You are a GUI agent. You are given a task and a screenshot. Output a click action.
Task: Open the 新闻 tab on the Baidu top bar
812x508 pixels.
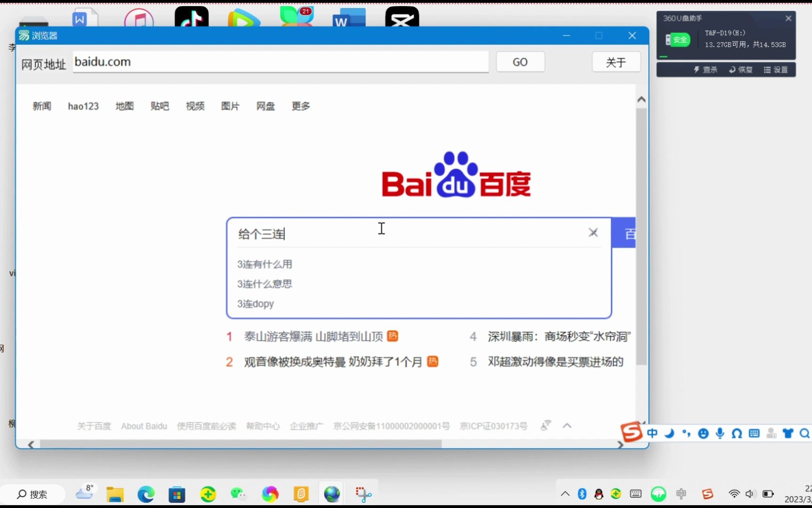(x=42, y=106)
